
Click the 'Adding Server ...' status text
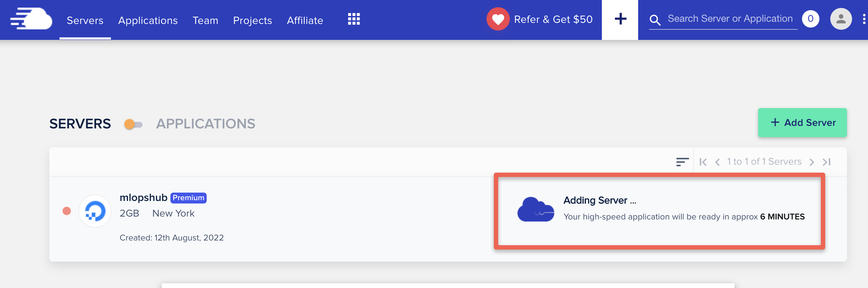coord(600,200)
